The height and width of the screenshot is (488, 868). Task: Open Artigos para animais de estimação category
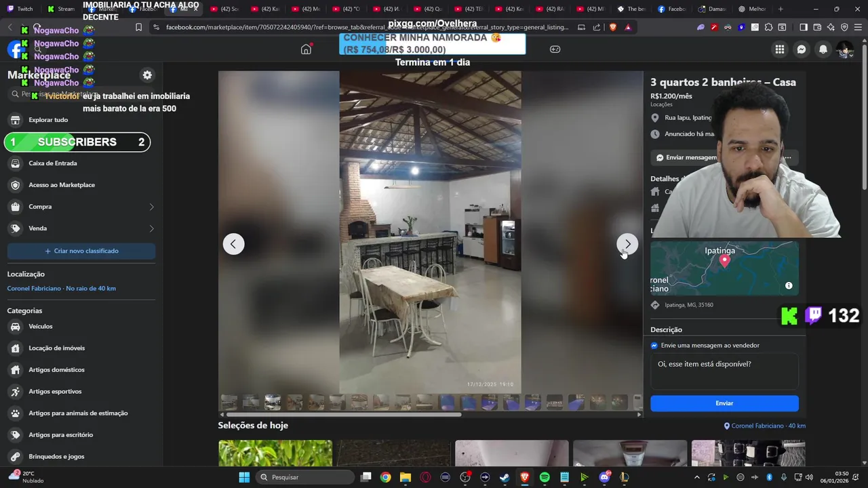point(81,413)
